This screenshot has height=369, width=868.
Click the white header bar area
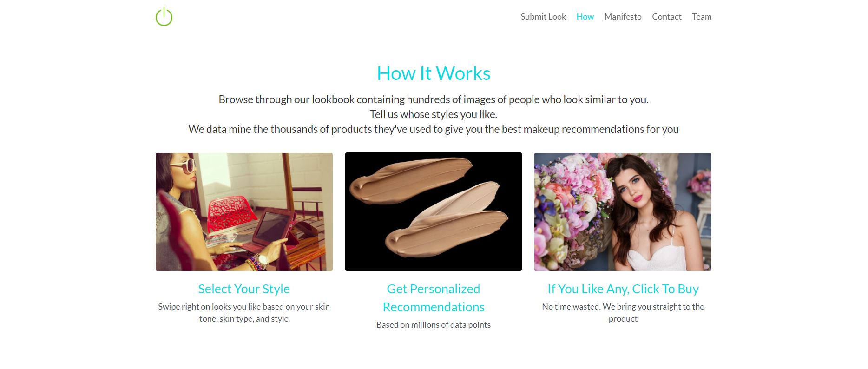click(372, 17)
